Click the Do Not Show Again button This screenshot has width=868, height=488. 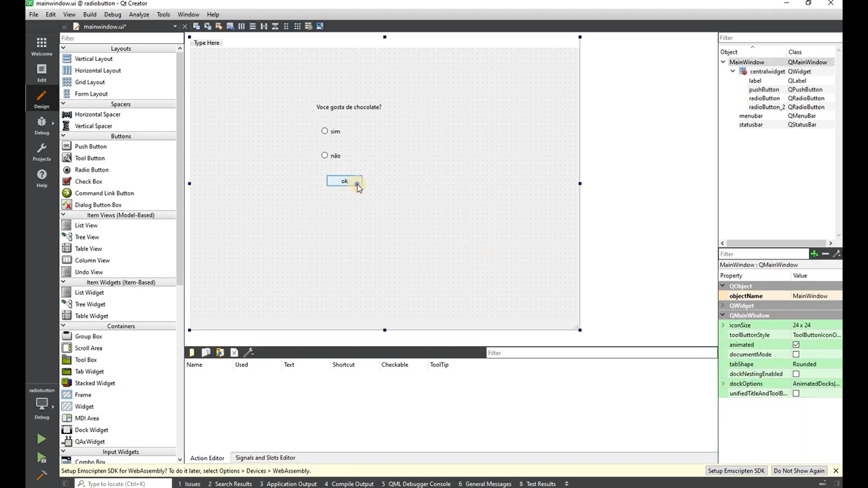(799, 471)
